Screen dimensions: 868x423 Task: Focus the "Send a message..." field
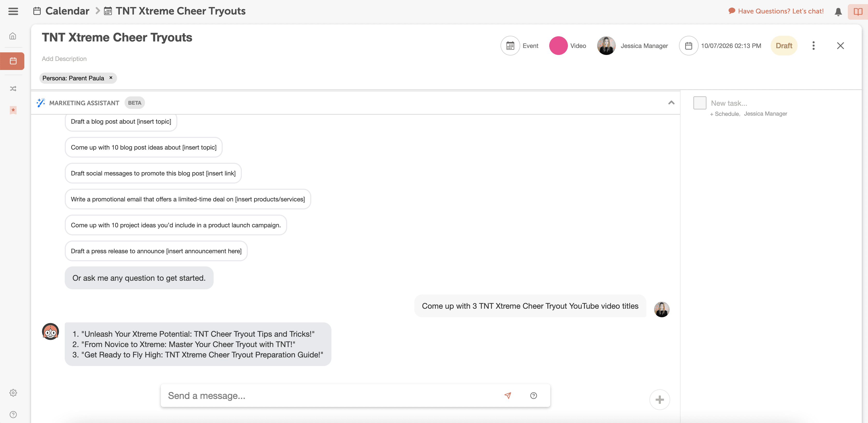[330, 395]
